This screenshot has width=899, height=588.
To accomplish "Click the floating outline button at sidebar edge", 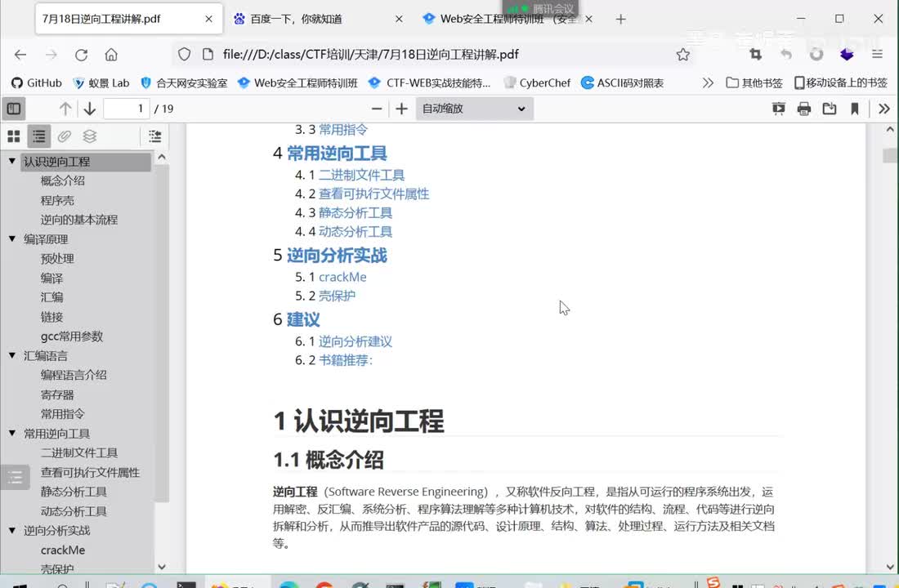I will pos(16,476).
